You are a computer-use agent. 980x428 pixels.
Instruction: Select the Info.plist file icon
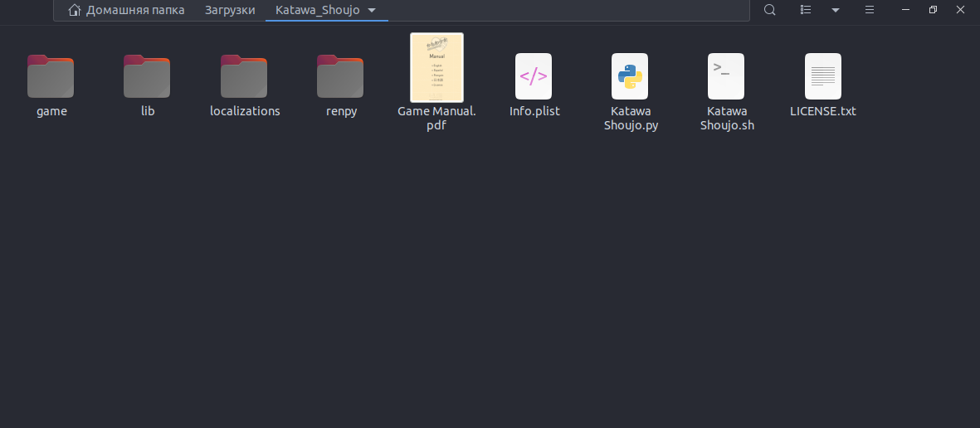[533, 76]
